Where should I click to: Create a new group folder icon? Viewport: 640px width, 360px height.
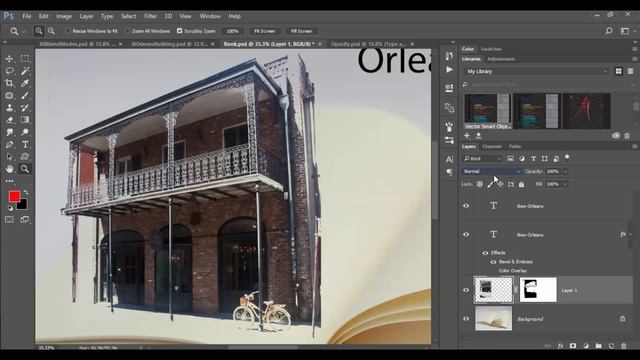(598, 346)
